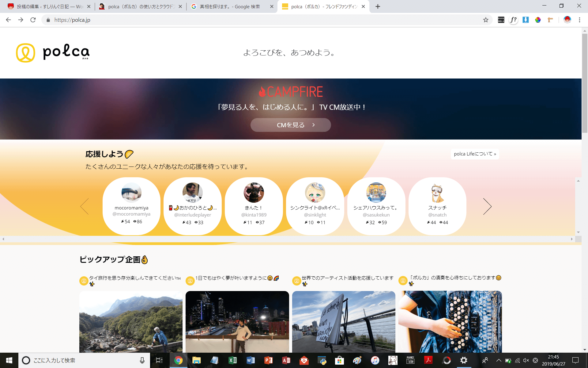Viewport: 588px width, 368px height.
Task: Launch PowerPoint from the taskbar
Action: pyautogui.click(x=269, y=360)
